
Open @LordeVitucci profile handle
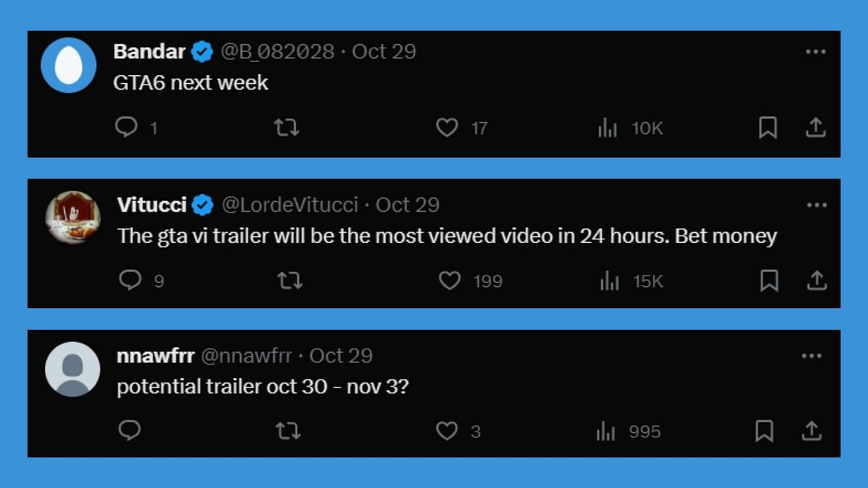coord(289,205)
